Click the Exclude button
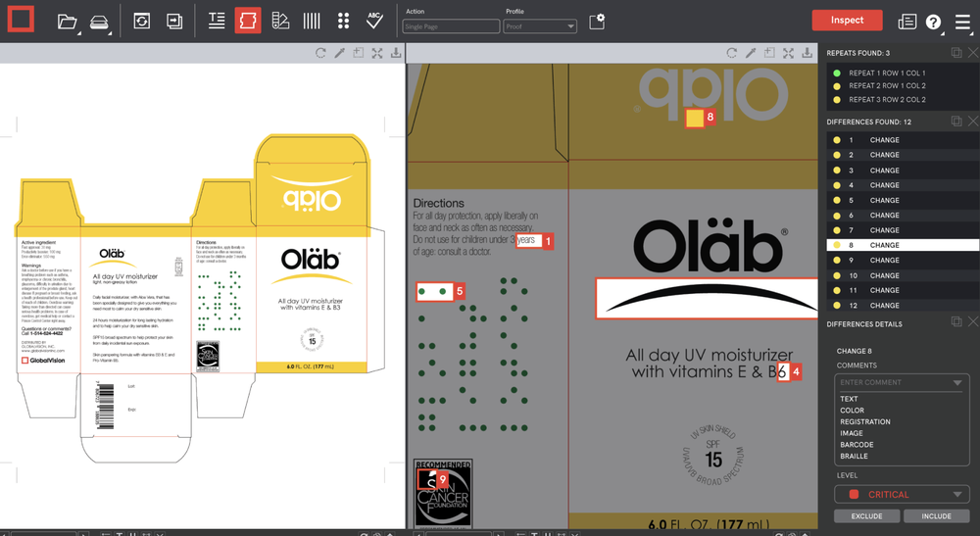 [867, 516]
